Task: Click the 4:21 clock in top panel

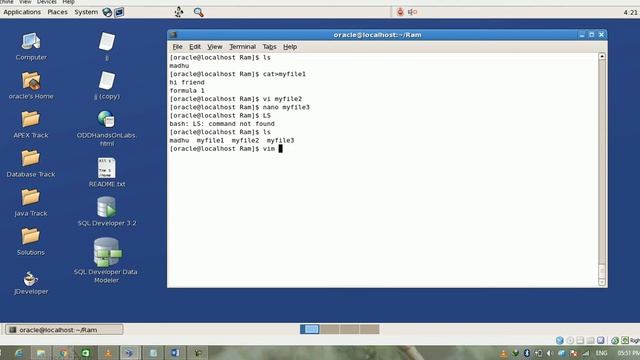Action: (x=631, y=12)
